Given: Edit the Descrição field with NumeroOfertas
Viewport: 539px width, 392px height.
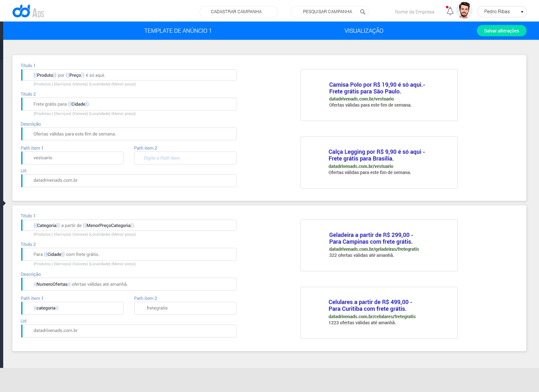Looking at the screenshot, I should 129,284.
